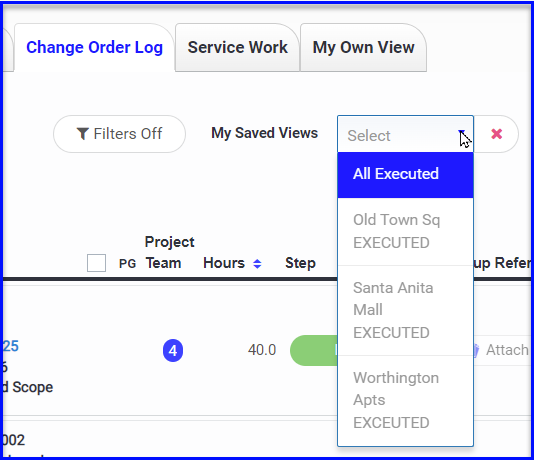
Task: Click the Step column header
Action: (300, 263)
